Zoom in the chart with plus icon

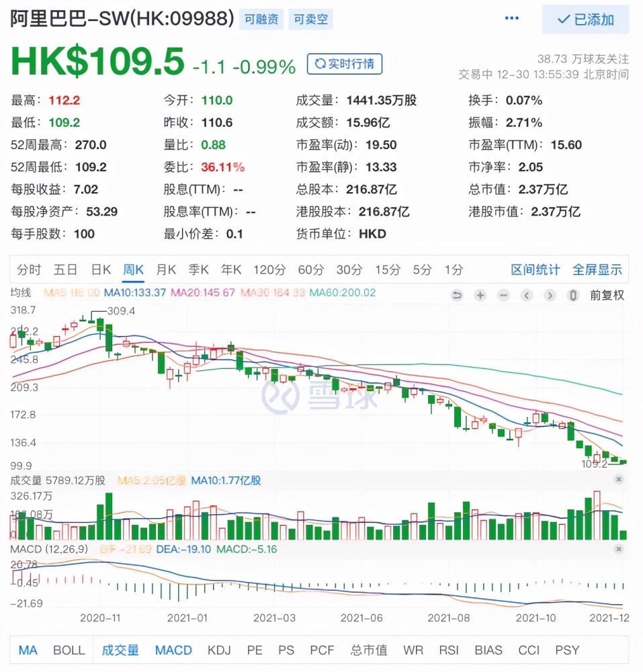point(480,295)
